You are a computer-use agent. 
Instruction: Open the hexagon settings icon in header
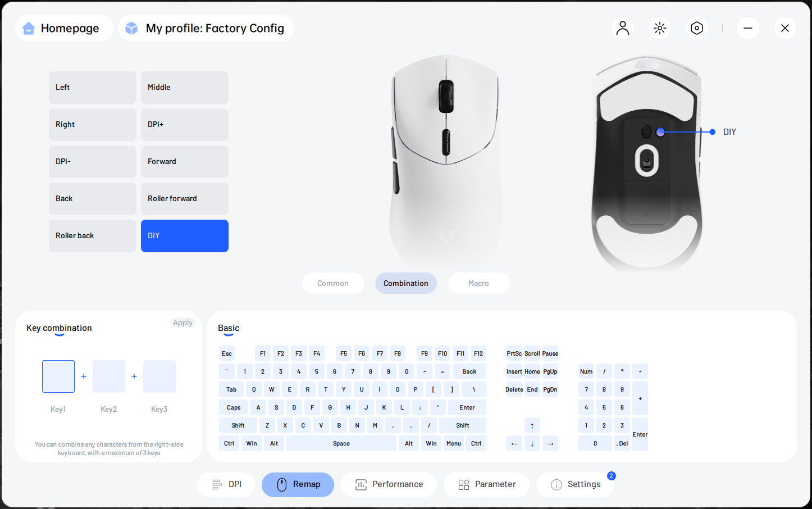(x=697, y=28)
